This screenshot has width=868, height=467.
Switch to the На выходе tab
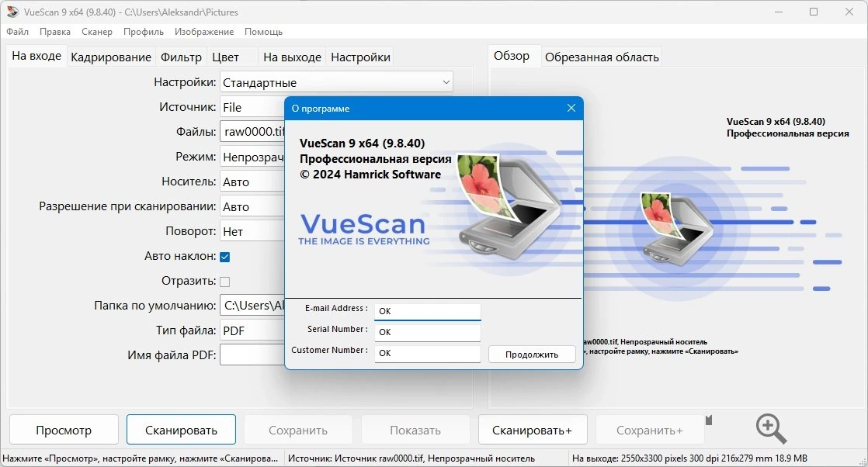click(x=292, y=57)
